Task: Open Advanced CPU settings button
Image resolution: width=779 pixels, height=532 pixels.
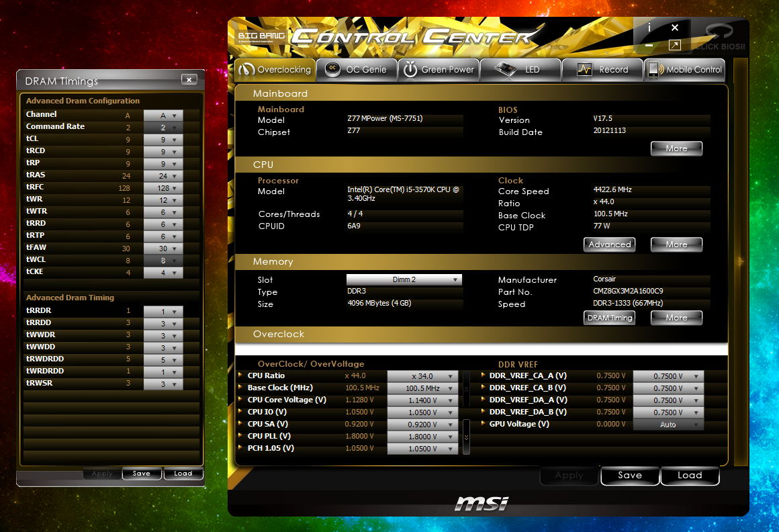Action: [x=610, y=245]
